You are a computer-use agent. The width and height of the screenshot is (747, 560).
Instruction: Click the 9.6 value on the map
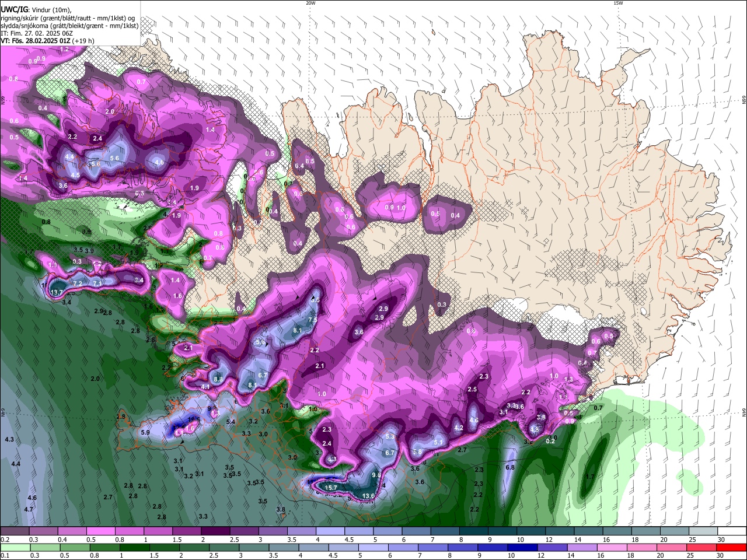(x=376, y=475)
